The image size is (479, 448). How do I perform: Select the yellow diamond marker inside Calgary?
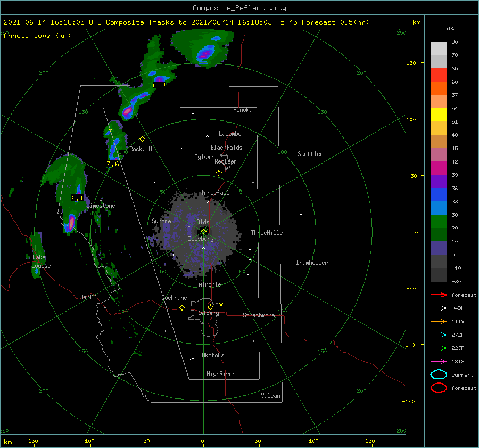tap(210, 307)
